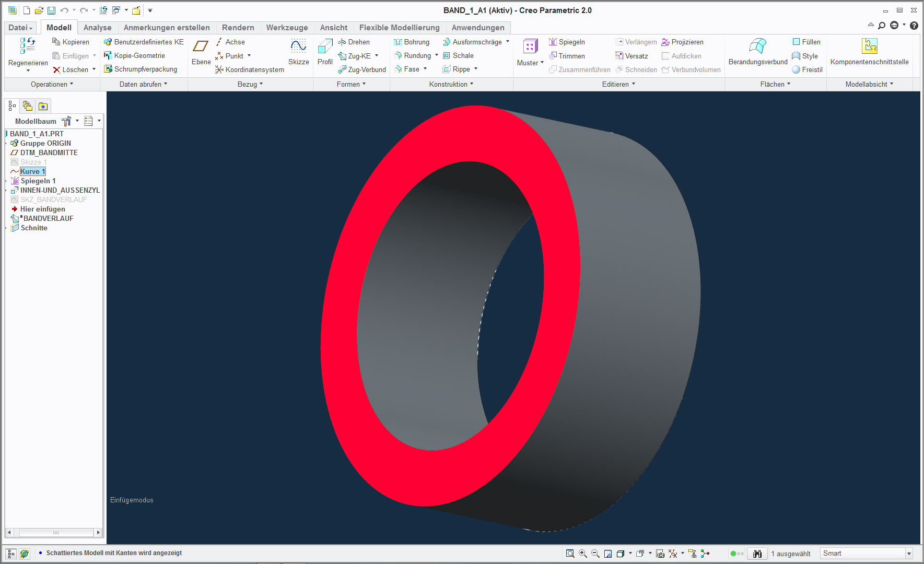
Task: Open a file with the folder icon
Action: tap(39, 10)
